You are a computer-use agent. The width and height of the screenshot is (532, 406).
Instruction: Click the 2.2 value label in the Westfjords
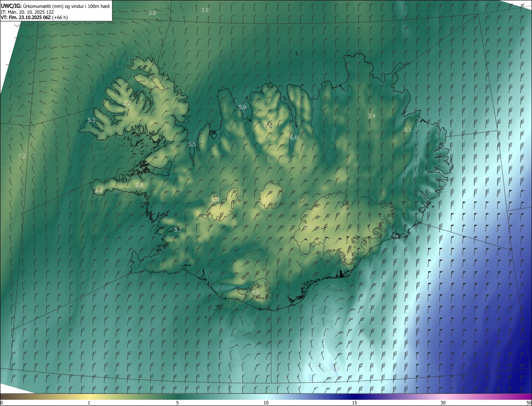pyautogui.click(x=126, y=103)
